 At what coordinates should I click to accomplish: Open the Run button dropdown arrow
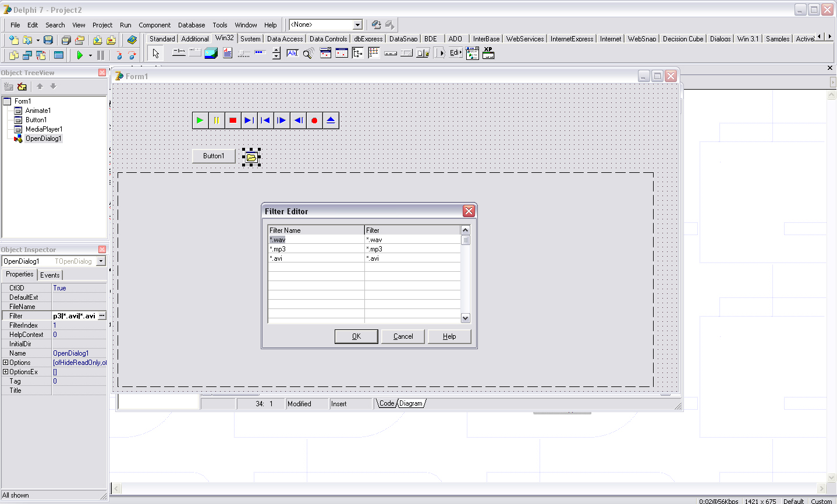coord(90,56)
